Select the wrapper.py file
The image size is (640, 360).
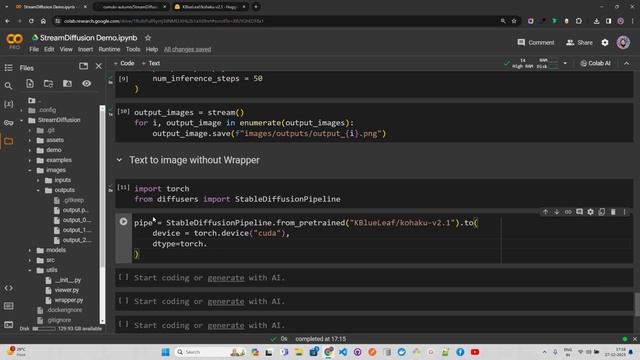coord(69,300)
